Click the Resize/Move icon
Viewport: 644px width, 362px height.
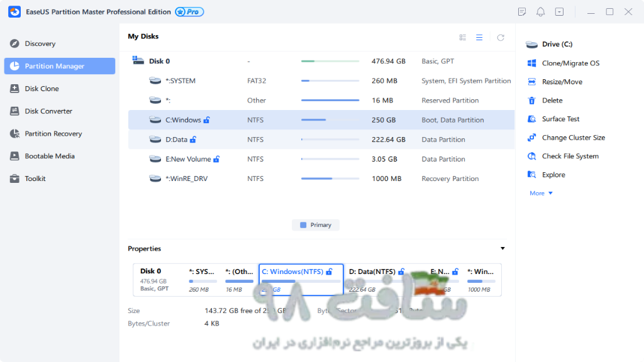point(531,82)
